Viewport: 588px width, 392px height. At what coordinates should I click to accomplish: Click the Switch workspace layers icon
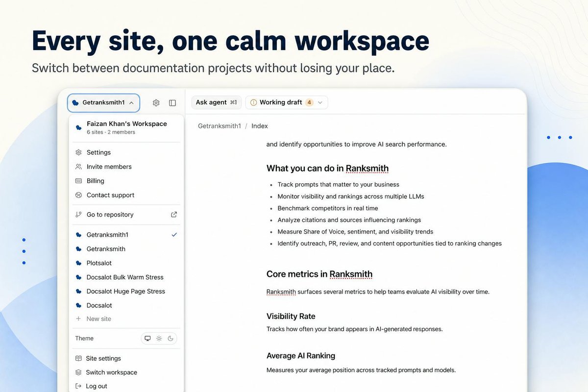[78, 372]
